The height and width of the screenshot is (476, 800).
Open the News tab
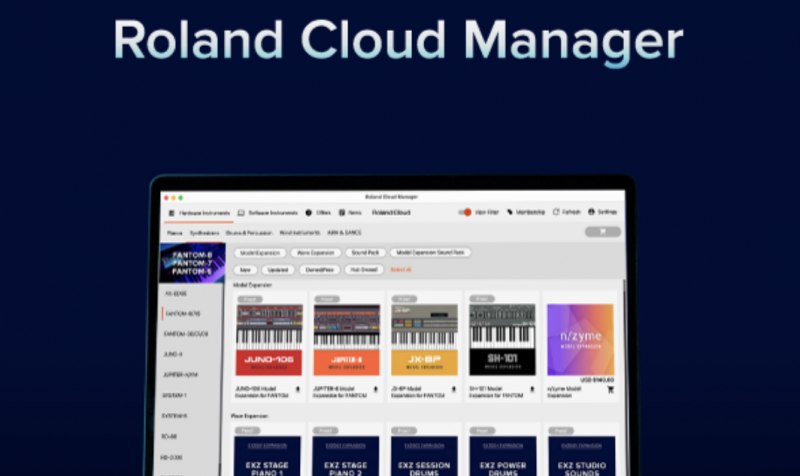350,213
